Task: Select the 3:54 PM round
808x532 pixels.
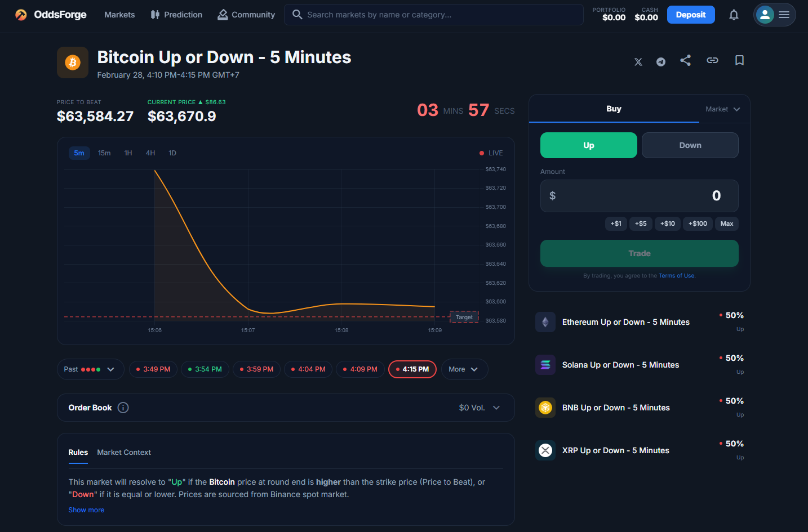Action: (205, 369)
